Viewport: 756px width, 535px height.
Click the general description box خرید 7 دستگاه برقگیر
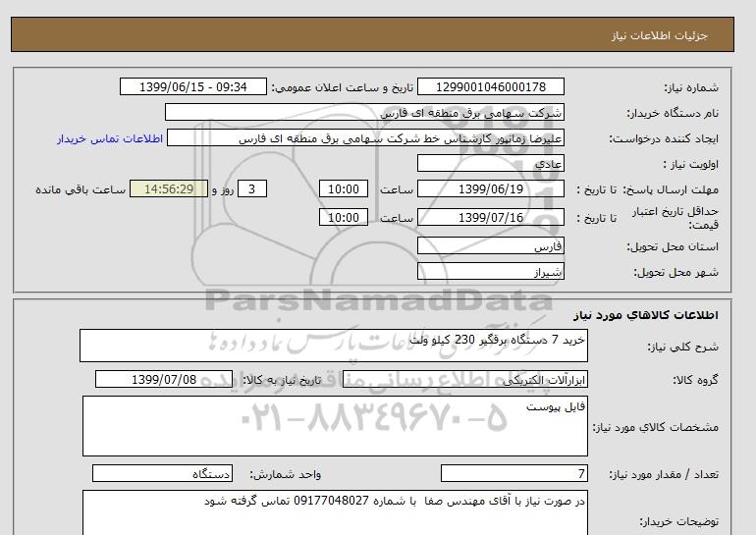pos(334,346)
